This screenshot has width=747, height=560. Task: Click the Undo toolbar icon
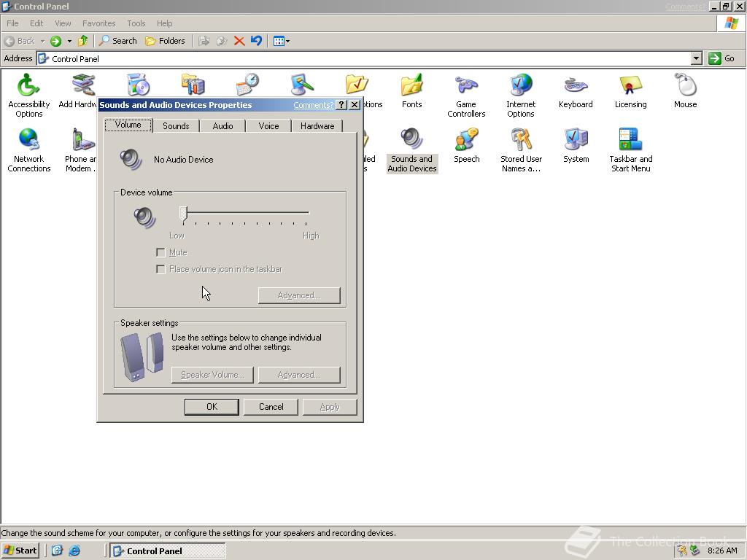point(256,41)
